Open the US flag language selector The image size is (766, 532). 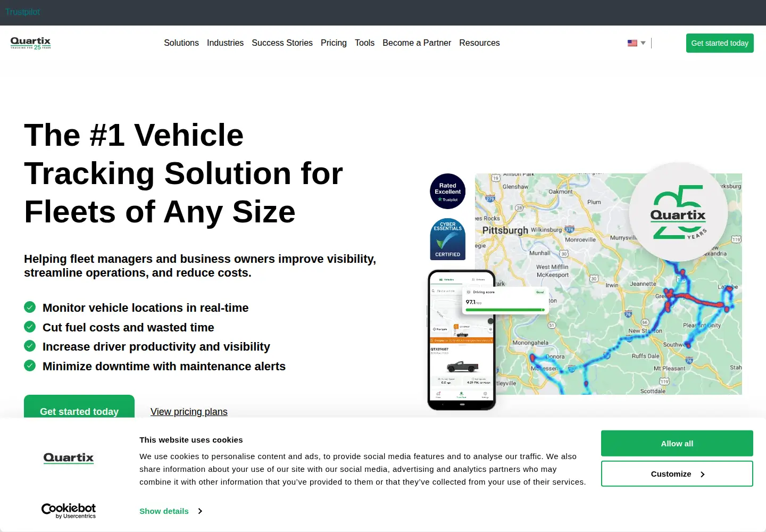(x=636, y=43)
